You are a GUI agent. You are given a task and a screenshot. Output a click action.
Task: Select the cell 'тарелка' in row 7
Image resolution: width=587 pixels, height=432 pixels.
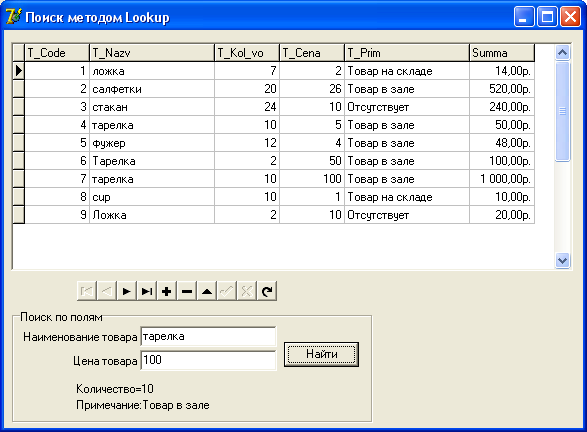pos(152,179)
